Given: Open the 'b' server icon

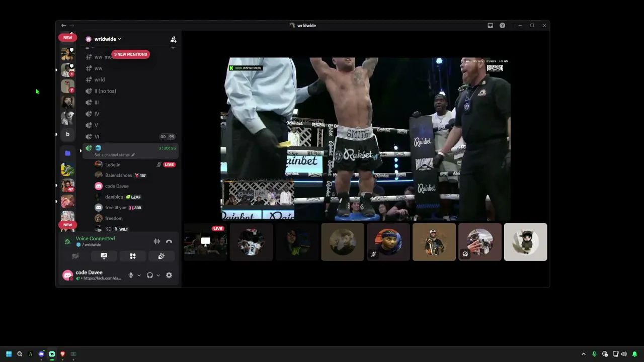Looking at the screenshot, I should (67, 134).
